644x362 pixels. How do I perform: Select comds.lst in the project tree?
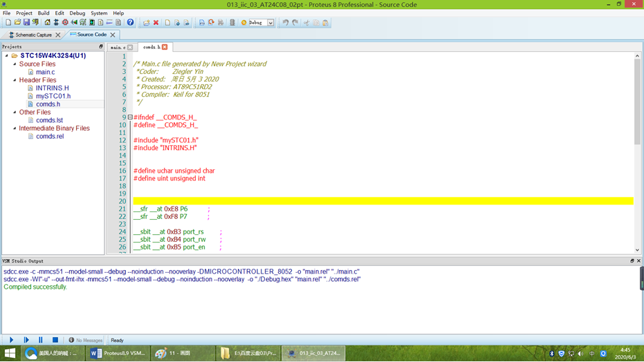pyautogui.click(x=49, y=120)
